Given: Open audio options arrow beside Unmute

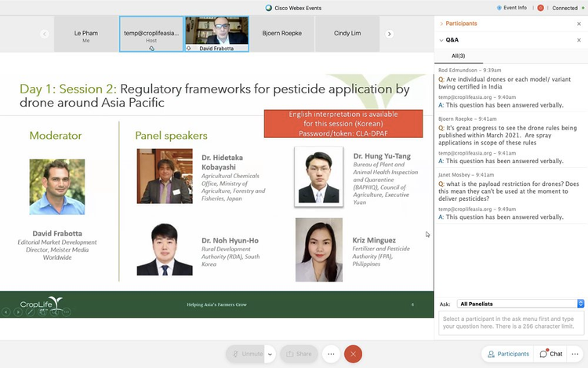Looking at the screenshot, I should click(x=270, y=354).
